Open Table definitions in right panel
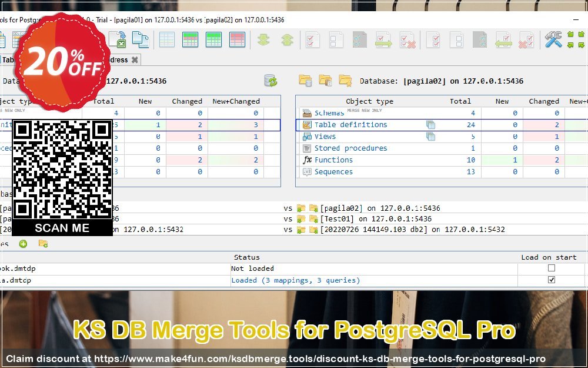The height and width of the screenshot is (368, 588). pyautogui.click(x=350, y=125)
